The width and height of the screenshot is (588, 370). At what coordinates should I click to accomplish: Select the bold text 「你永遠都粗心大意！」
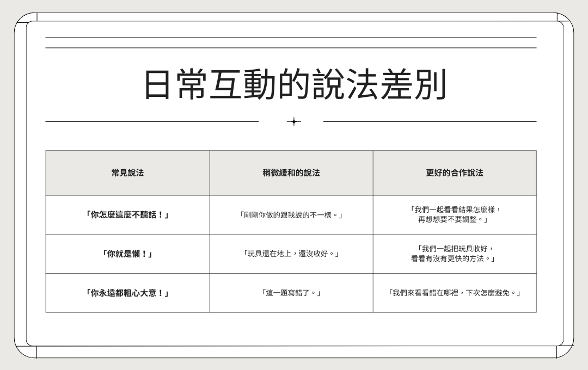[x=127, y=293]
